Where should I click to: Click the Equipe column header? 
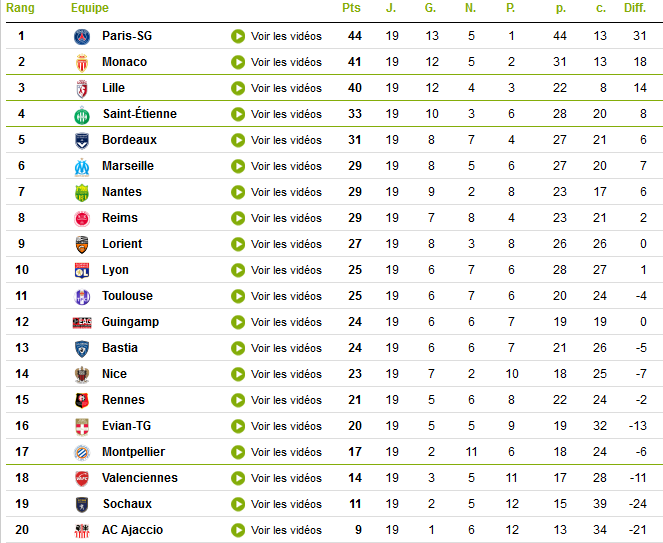[90, 8]
